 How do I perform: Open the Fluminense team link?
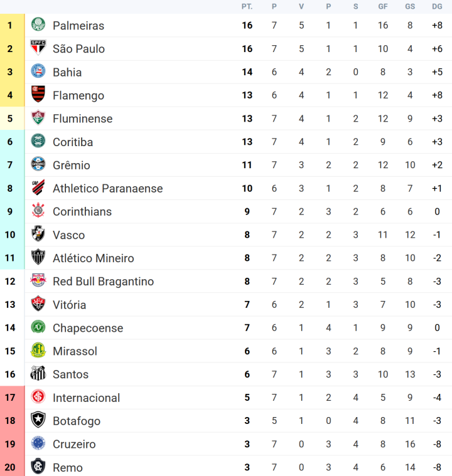click(82, 119)
